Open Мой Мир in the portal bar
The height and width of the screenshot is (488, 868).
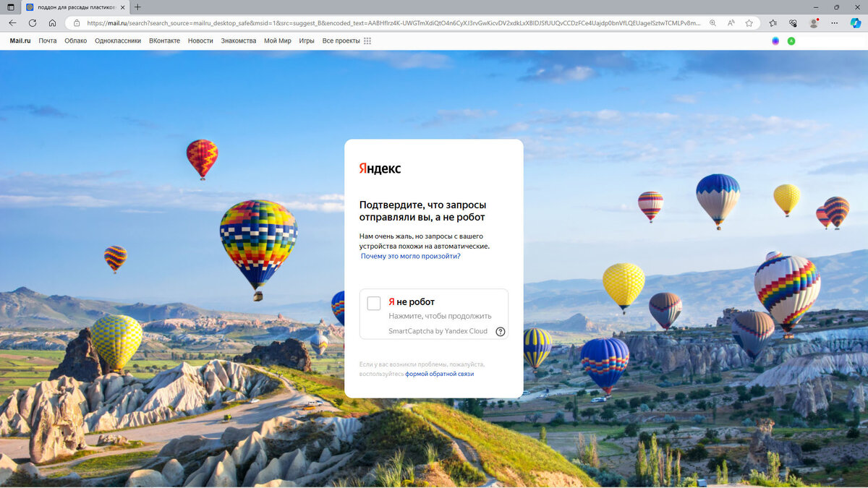[278, 41]
